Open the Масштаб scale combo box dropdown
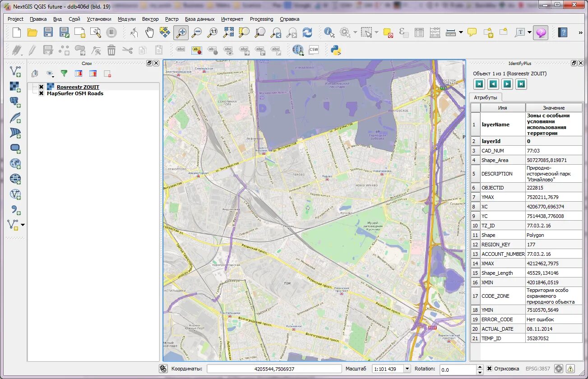Screen dimensions: 588x379 coord(407,369)
